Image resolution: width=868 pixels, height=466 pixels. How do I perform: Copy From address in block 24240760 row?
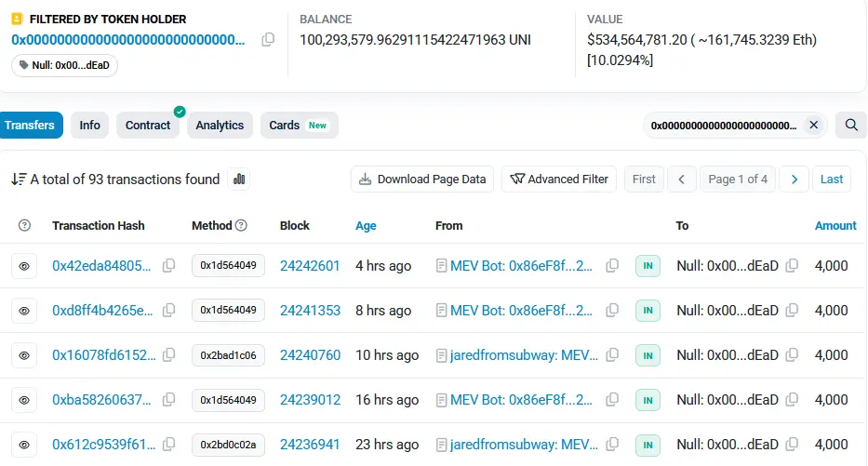click(612, 354)
